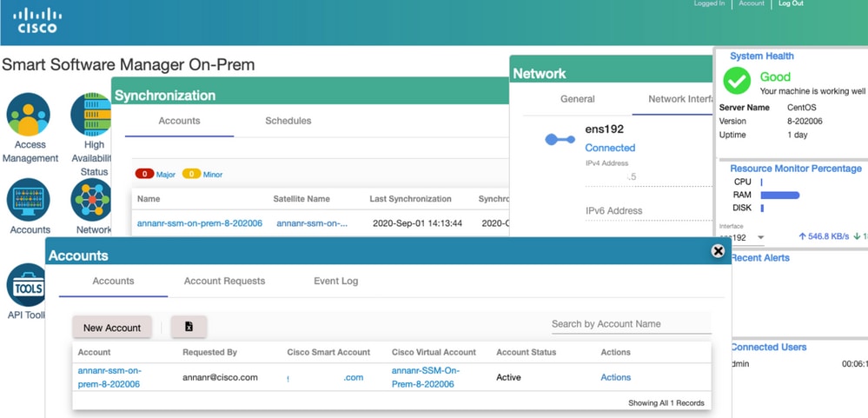
Task: Click the Showing All 1 Records text
Action: click(666, 403)
